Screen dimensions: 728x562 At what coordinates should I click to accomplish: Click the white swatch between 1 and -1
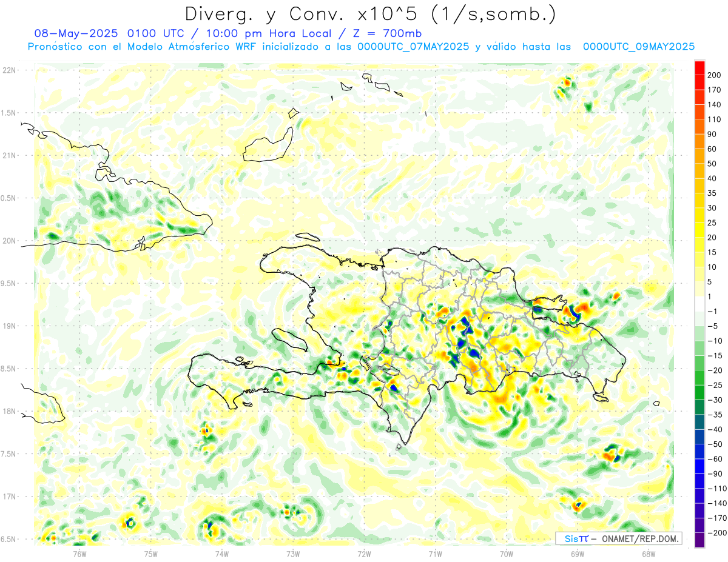tap(699, 304)
